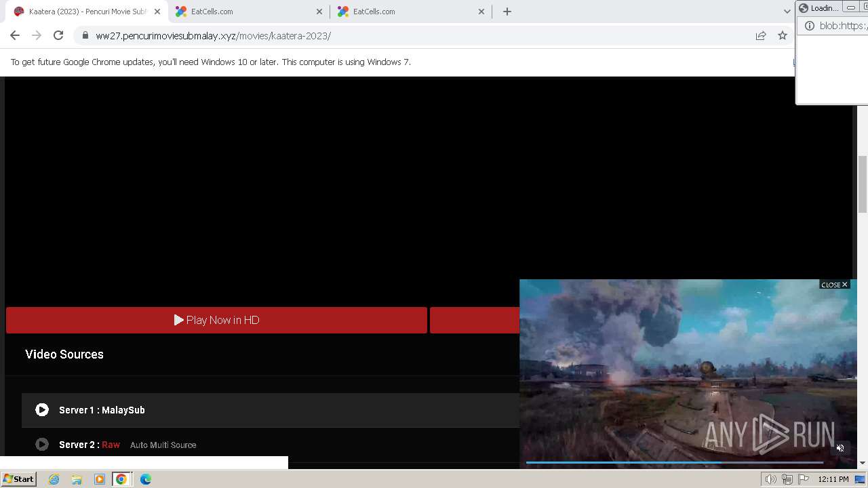View site info padlock icon
Image resolution: width=868 pixels, height=488 pixels.
coord(85,35)
